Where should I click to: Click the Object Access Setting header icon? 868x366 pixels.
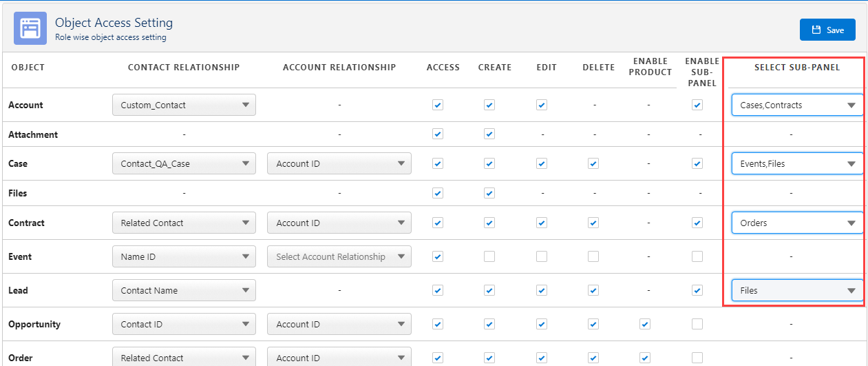(30, 28)
